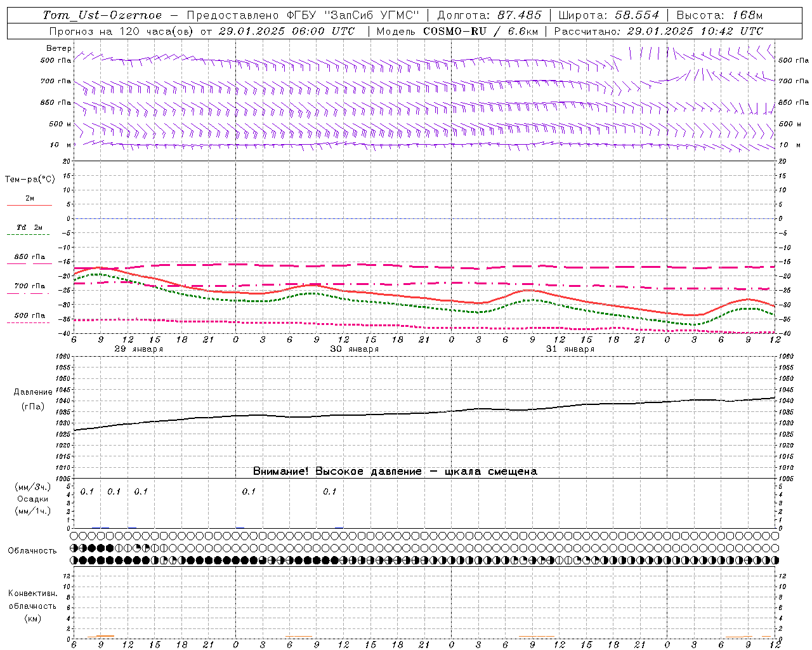The height and width of the screenshot is (650, 812).
Task: Click the "Ветер" wind panel label
Action: 58,48
